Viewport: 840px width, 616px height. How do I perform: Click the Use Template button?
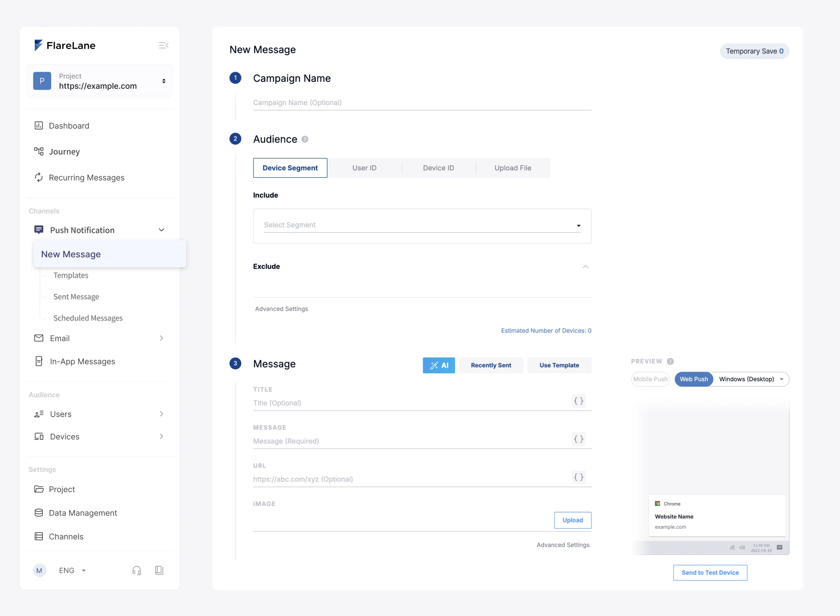click(559, 365)
